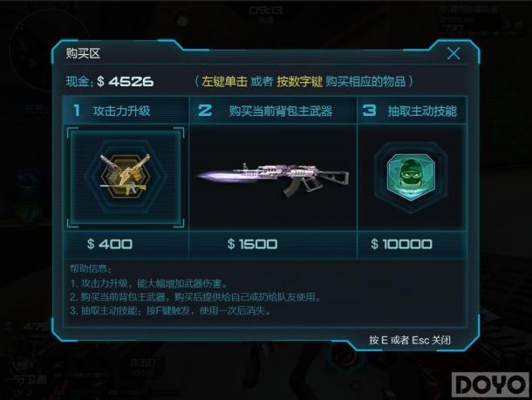532x400 pixels.
Task: Click the 帮助信息 help heading
Action: [91, 268]
